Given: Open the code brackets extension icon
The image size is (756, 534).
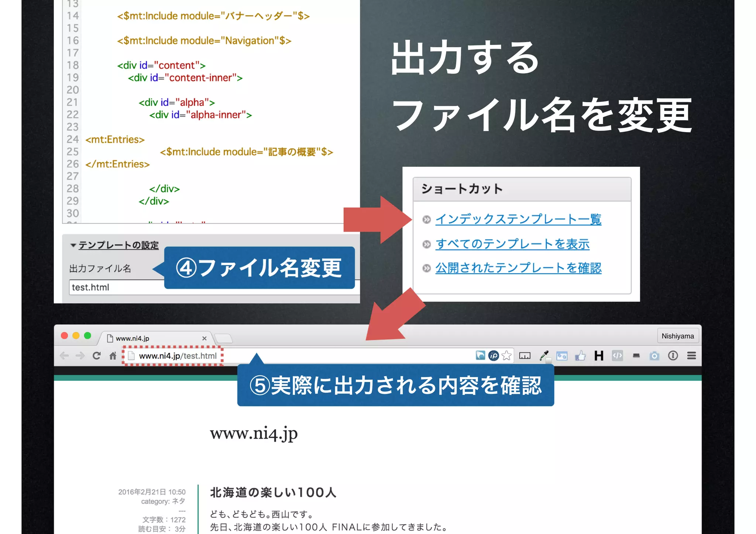Looking at the screenshot, I should 617,356.
